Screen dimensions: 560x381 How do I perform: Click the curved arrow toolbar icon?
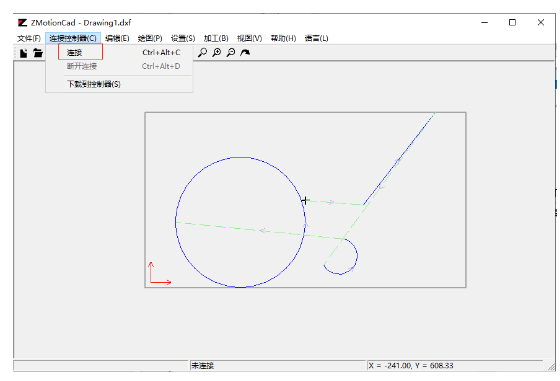(245, 52)
